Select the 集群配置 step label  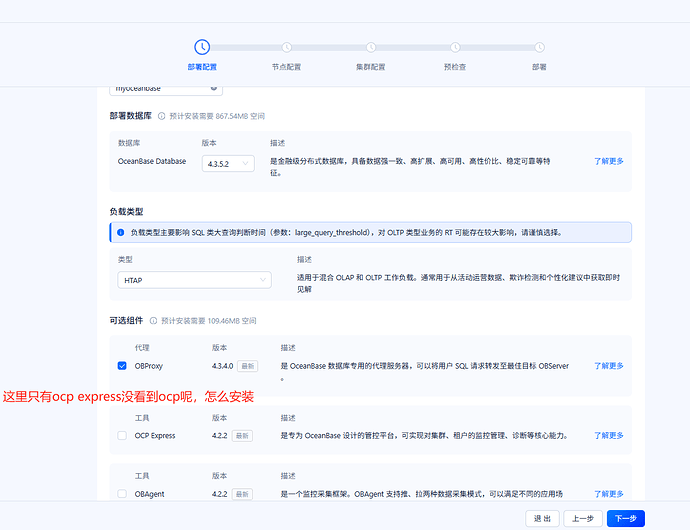[x=371, y=67]
